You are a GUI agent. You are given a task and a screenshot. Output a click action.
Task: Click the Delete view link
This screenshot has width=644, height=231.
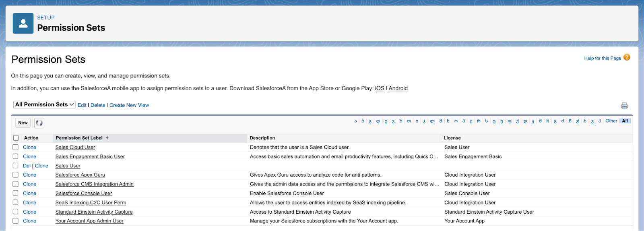click(x=98, y=105)
